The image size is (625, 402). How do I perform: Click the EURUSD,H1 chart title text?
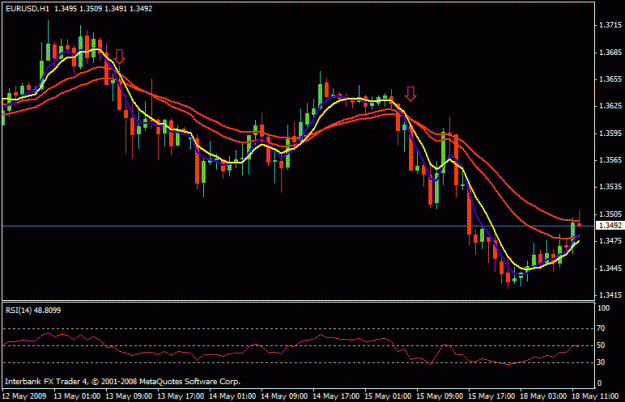pyautogui.click(x=27, y=8)
